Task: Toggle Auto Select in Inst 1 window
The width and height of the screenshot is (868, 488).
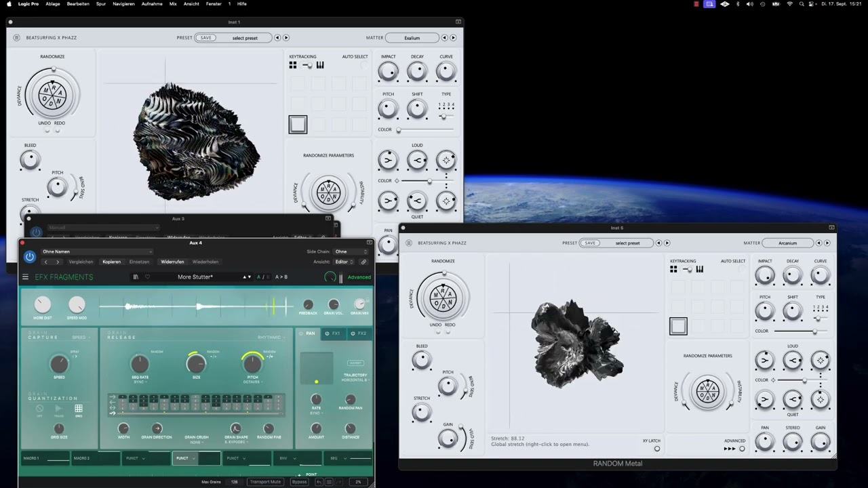Action: coord(364,65)
